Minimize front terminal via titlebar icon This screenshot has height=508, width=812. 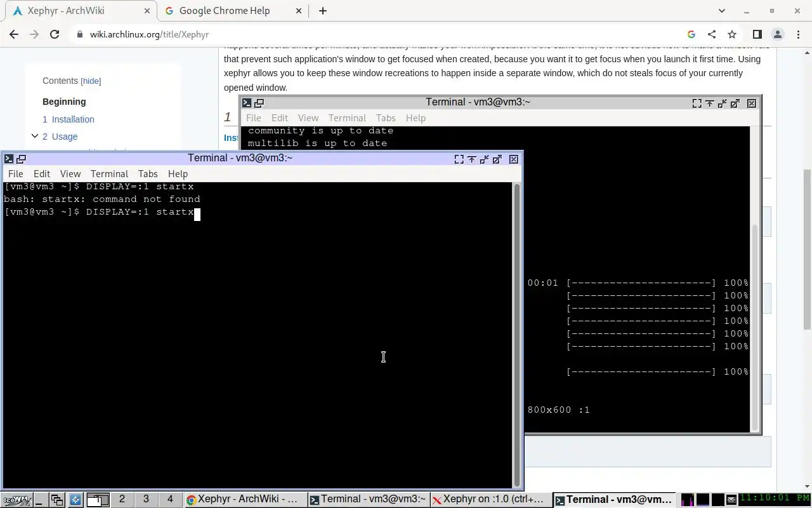(x=484, y=159)
